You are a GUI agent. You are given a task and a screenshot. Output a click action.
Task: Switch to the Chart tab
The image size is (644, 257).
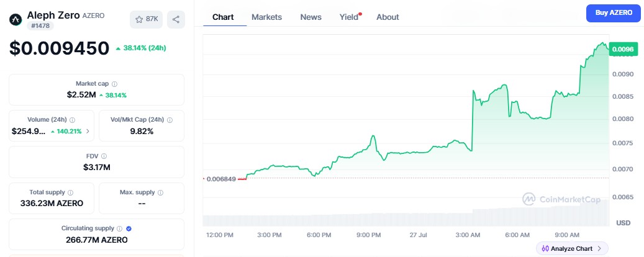pos(223,17)
